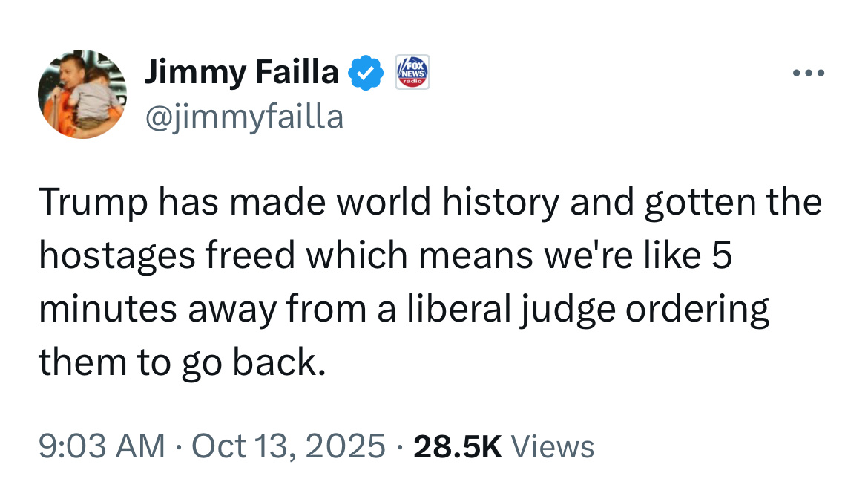Image resolution: width=868 pixels, height=502 pixels.
Task: Click the 28.5K view count number
Action: [458, 446]
